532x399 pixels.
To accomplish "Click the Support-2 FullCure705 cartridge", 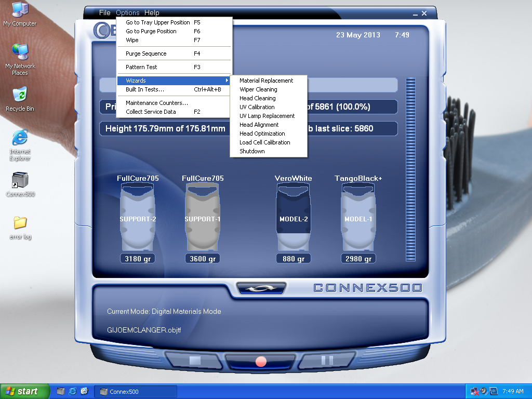I will click(x=138, y=217).
